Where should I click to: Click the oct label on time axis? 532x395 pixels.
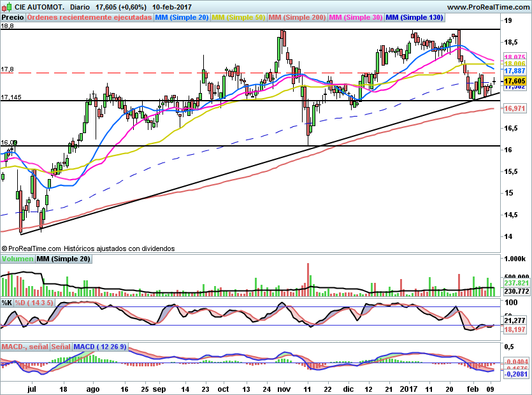(x=223, y=389)
